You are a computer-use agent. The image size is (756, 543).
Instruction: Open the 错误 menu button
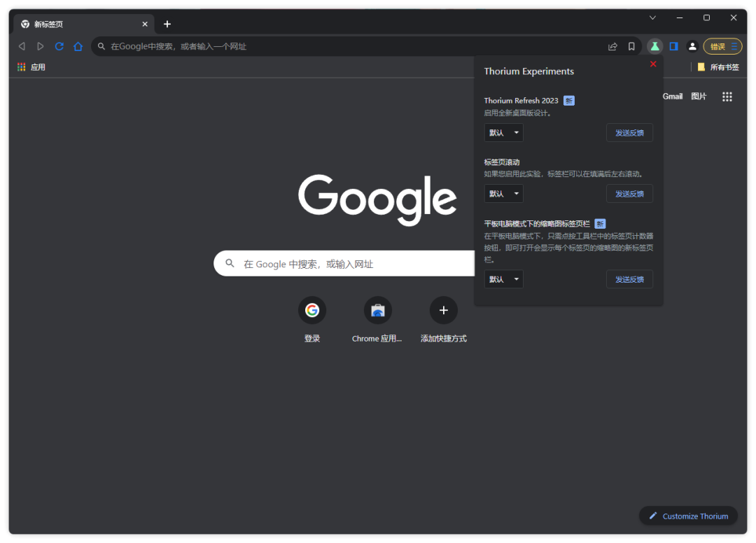722,46
